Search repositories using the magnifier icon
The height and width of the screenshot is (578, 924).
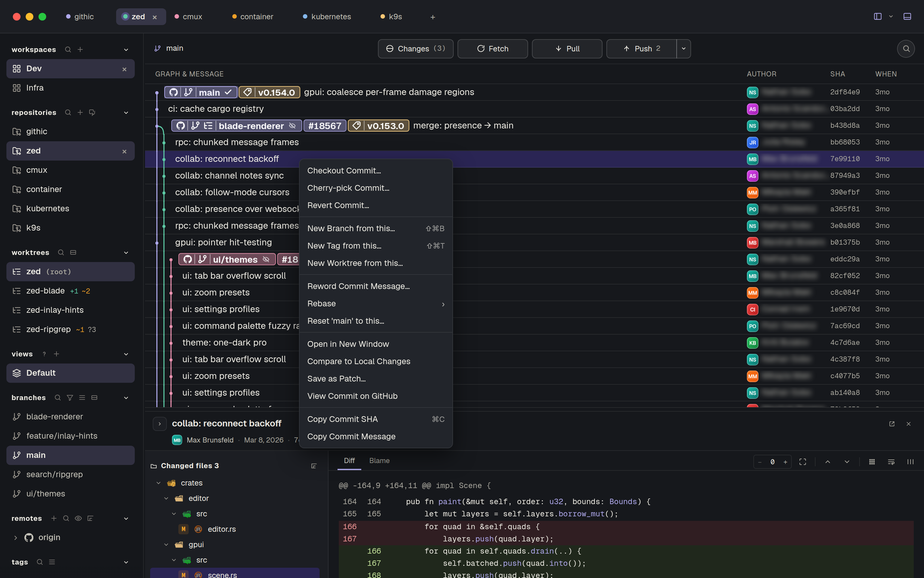68,112
